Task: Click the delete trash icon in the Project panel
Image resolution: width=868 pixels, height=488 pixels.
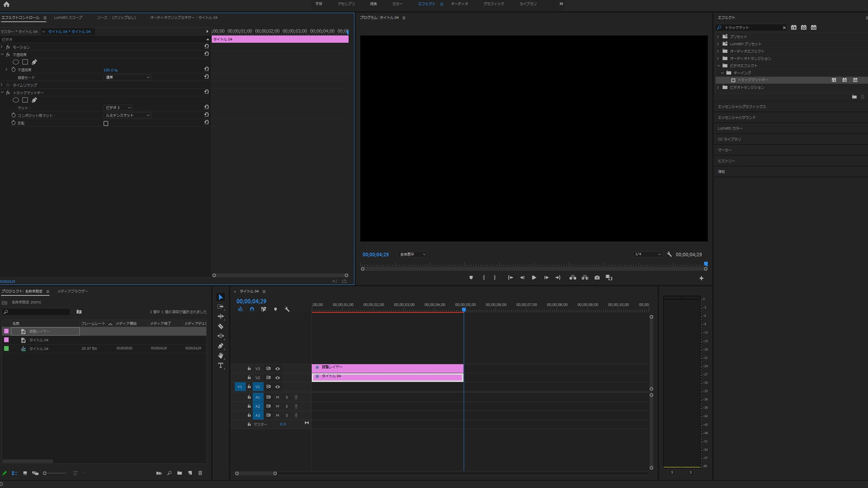Action: 200,473
